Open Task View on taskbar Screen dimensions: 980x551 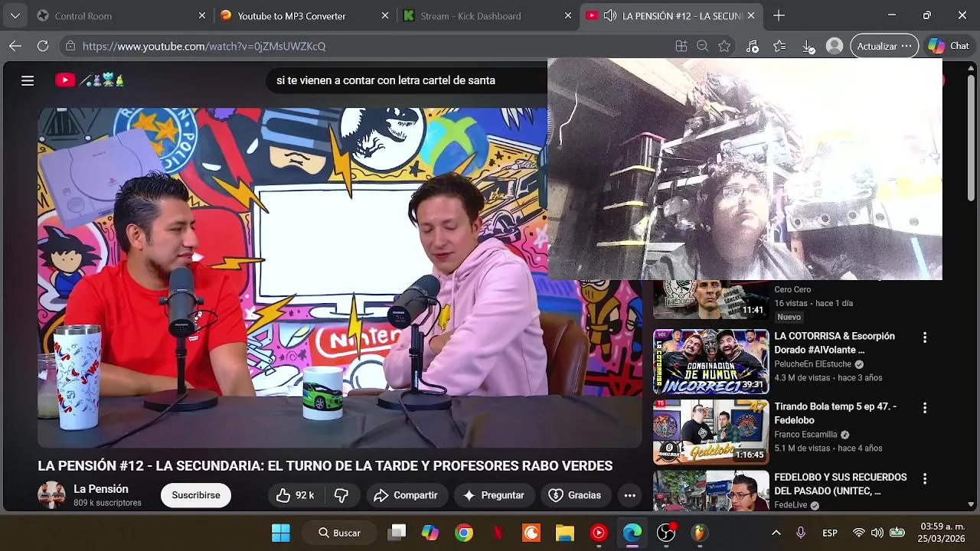(397, 533)
